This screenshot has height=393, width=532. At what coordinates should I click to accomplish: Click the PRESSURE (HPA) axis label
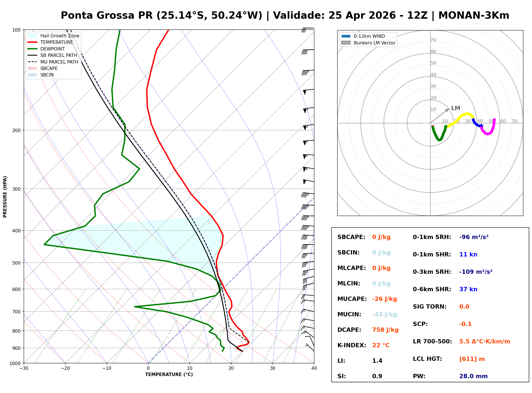click(x=5, y=197)
